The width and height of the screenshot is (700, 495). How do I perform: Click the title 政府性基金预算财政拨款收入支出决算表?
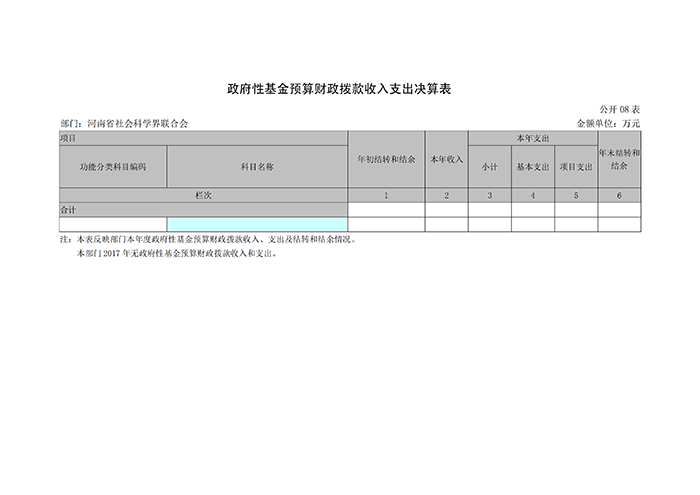[x=339, y=89]
